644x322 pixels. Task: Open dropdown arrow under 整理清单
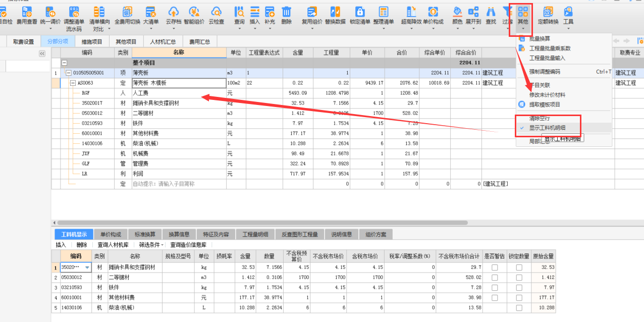pyautogui.click(x=384, y=29)
